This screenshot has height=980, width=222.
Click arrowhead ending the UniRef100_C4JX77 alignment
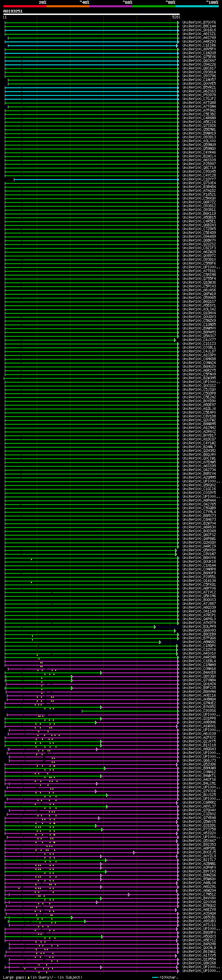click(x=175, y=340)
